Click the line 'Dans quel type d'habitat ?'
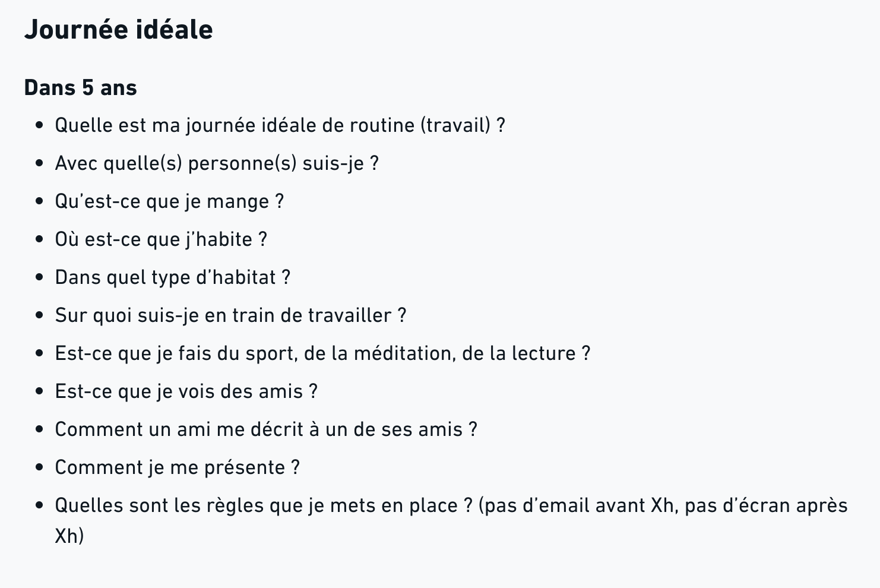This screenshot has width=880, height=588. 173,277
